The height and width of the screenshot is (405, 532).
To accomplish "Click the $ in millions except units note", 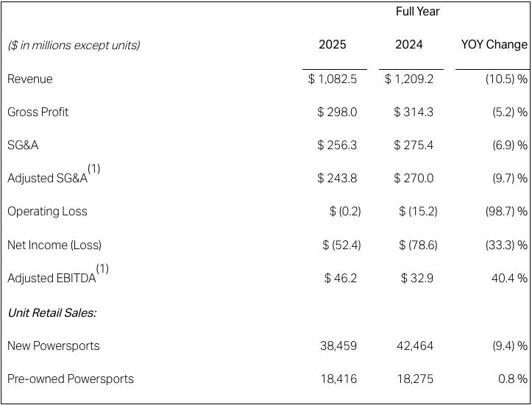I will (x=74, y=45).
